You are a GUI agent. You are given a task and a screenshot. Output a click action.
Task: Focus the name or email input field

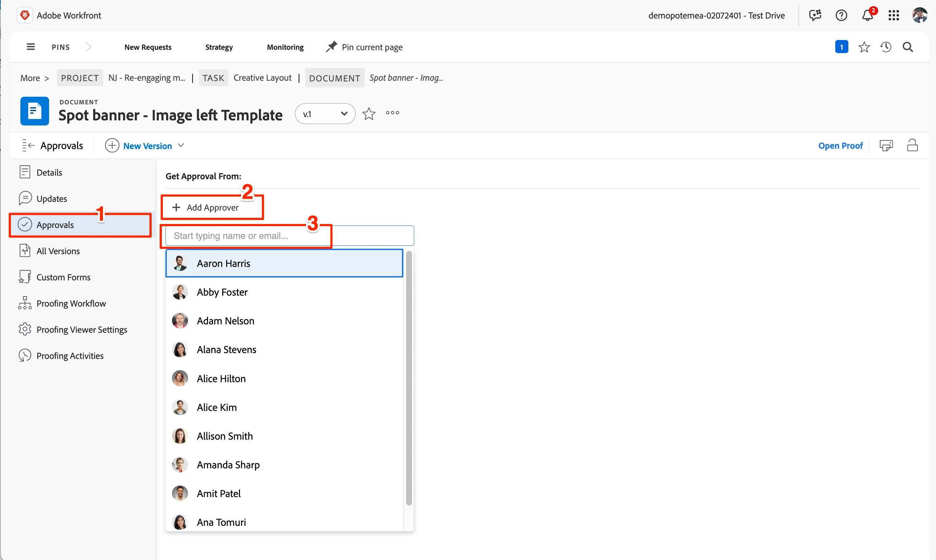tap(289, 236)
